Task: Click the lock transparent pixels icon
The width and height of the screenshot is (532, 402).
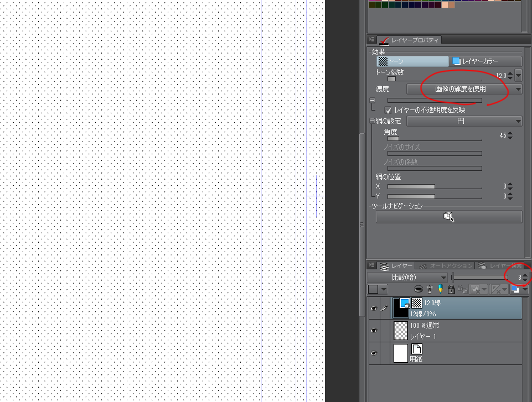Action: click(462, 289)
